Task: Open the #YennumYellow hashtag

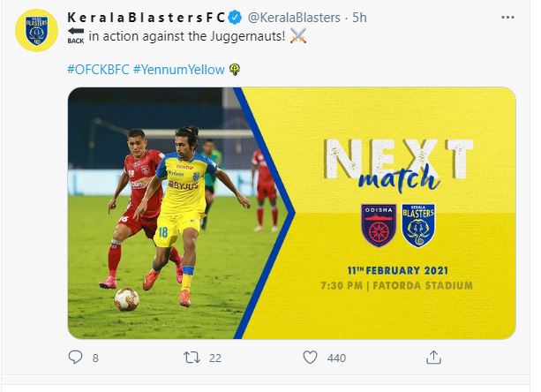Action: coord(179,70)
